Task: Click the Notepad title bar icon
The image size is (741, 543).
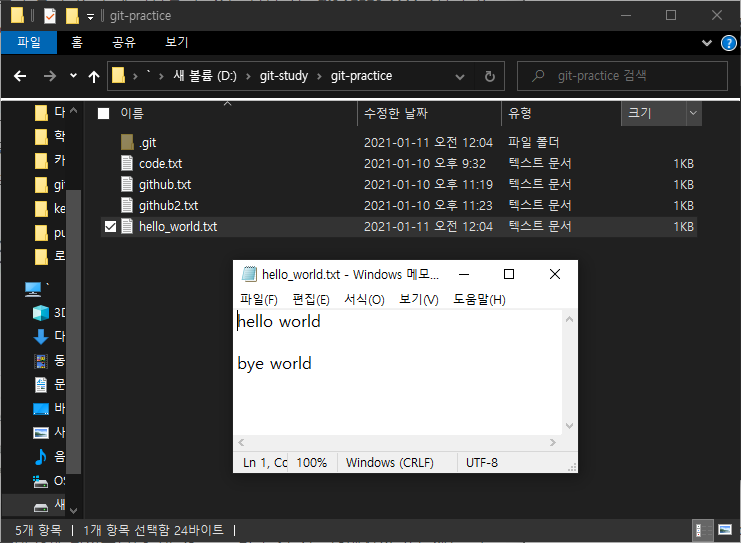Action: [x=249, y=274]
